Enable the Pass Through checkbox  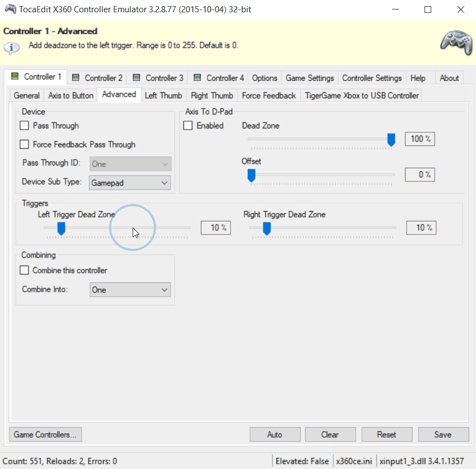[x=24, y=126]
